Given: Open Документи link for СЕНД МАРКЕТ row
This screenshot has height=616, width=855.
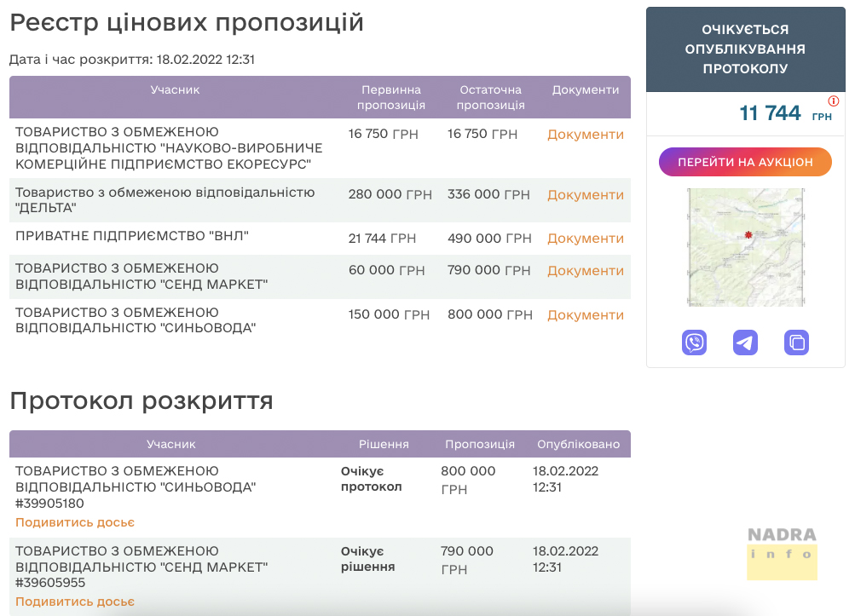Looking at the screenshot, I should pos(585,271).
